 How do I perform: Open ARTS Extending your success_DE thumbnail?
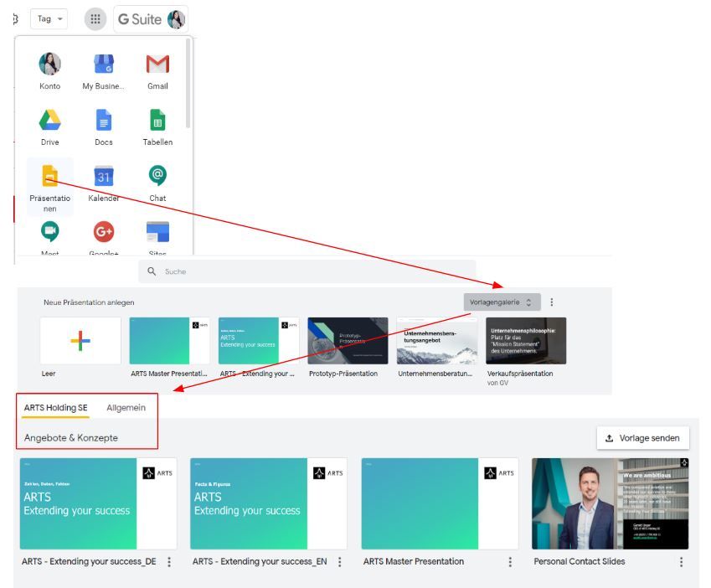[98, 503]
